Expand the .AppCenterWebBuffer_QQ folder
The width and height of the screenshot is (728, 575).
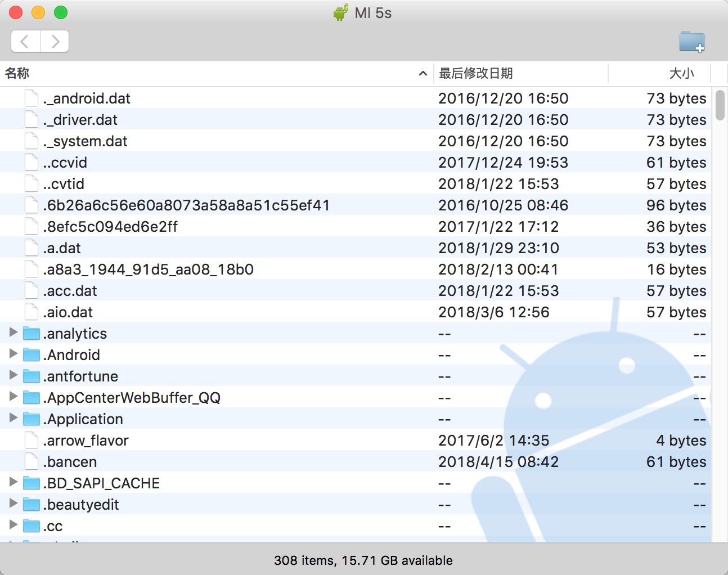click(14, 397)
